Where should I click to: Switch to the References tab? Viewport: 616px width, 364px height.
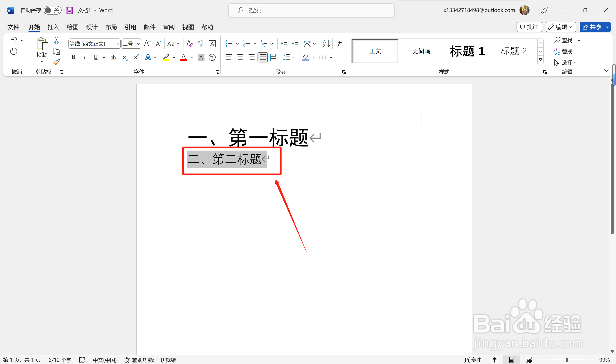pyautogui.click(x=130, y=27)
